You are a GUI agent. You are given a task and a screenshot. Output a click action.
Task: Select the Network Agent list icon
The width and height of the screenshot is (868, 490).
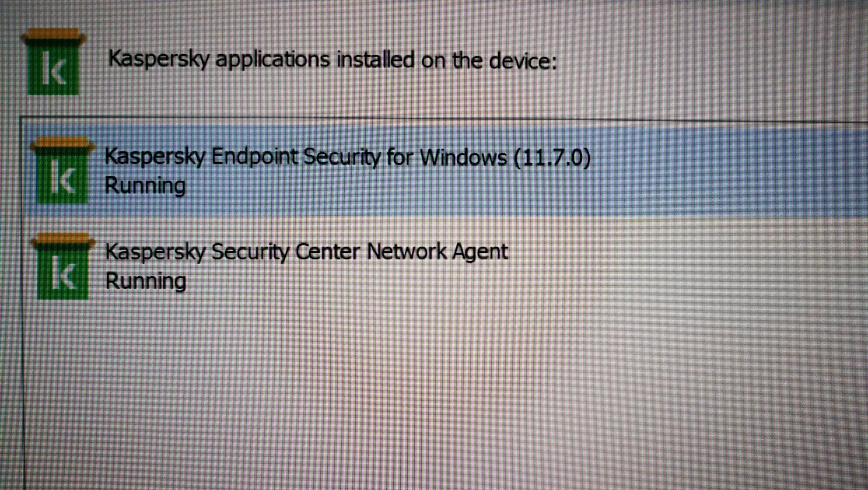63,266
